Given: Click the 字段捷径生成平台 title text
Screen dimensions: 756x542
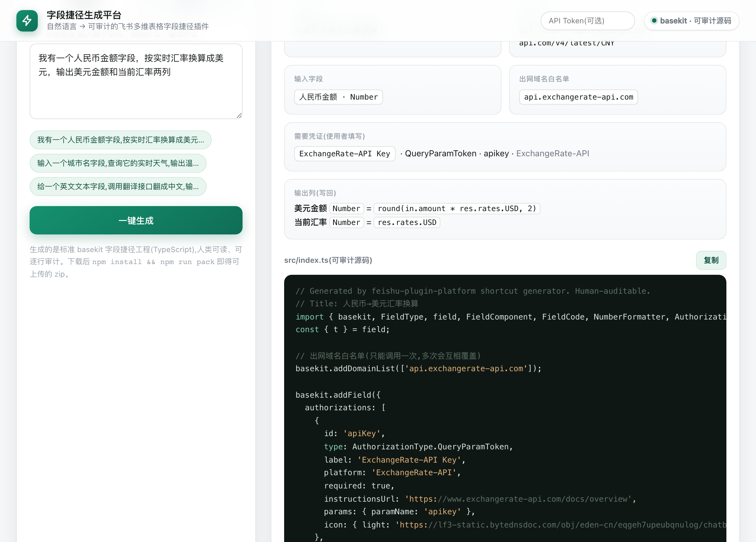Looking at the screenshot, I should coord(84,15).
